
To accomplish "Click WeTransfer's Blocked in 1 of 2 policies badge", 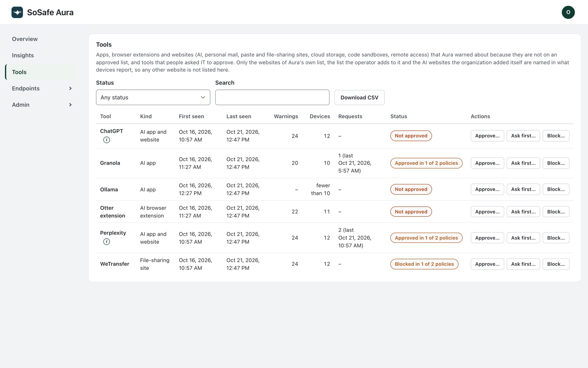I will click(x=424, y=264).
